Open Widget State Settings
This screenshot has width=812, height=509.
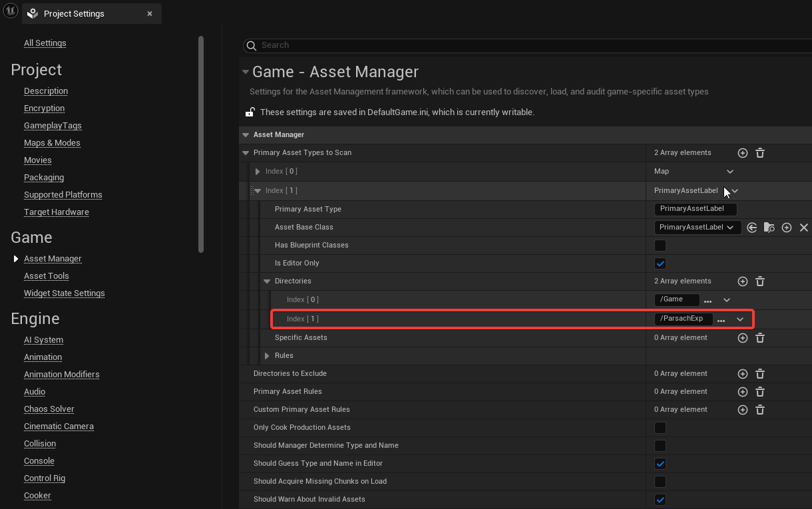[x=65, y=293]
